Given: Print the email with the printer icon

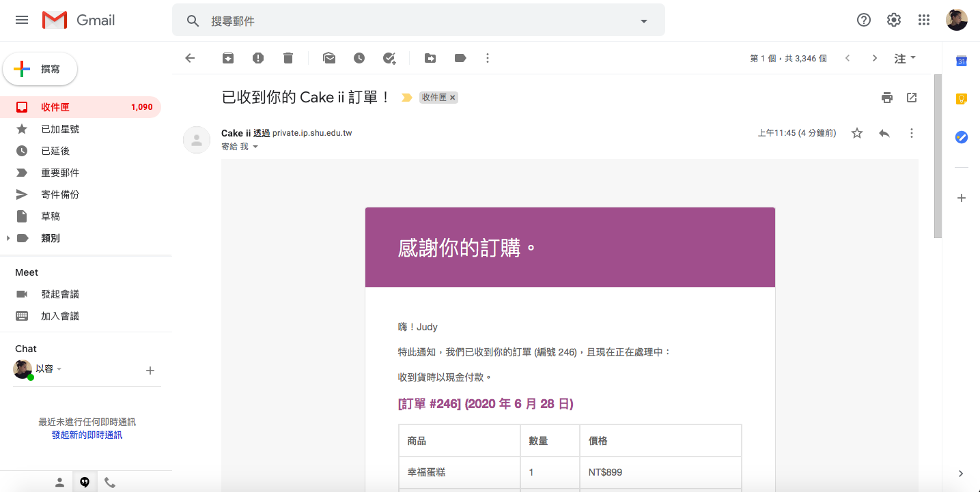Looking at the screenshot, I should [887, 98].
